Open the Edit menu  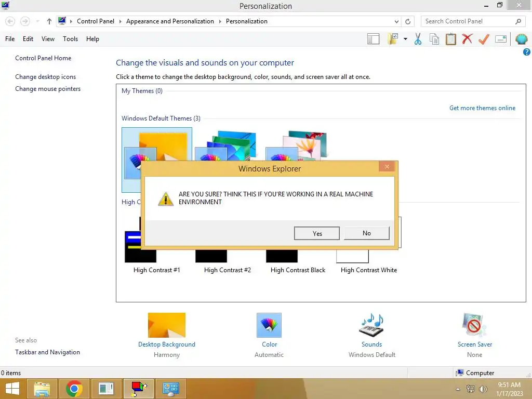tap(28, 38)
